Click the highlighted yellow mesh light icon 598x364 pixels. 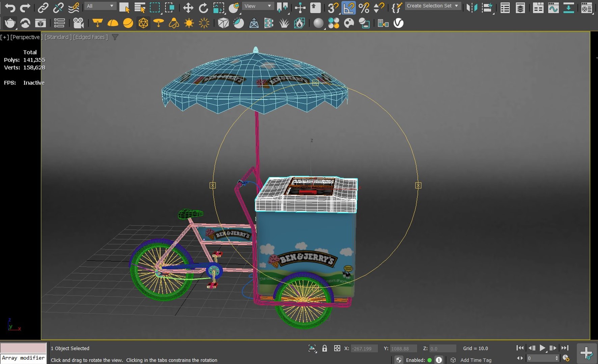pos(143,23)
